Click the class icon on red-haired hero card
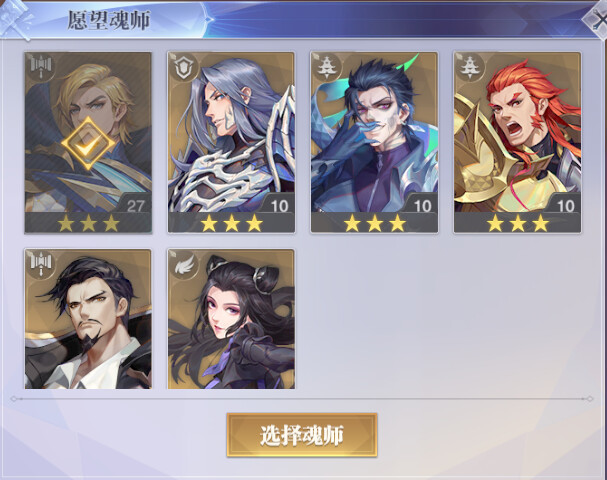 tap(470, 67)
